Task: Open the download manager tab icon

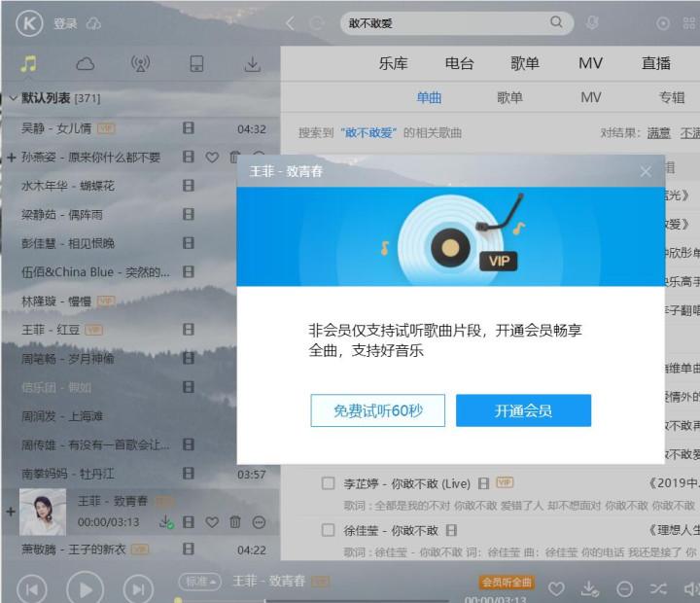Action: 252,64
